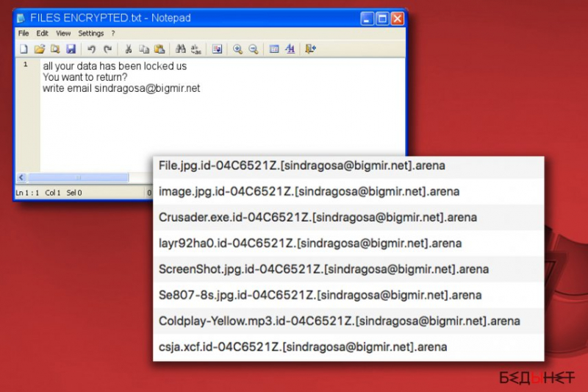
Task: Click the Find binoculars icon
Action: [180, 49]
